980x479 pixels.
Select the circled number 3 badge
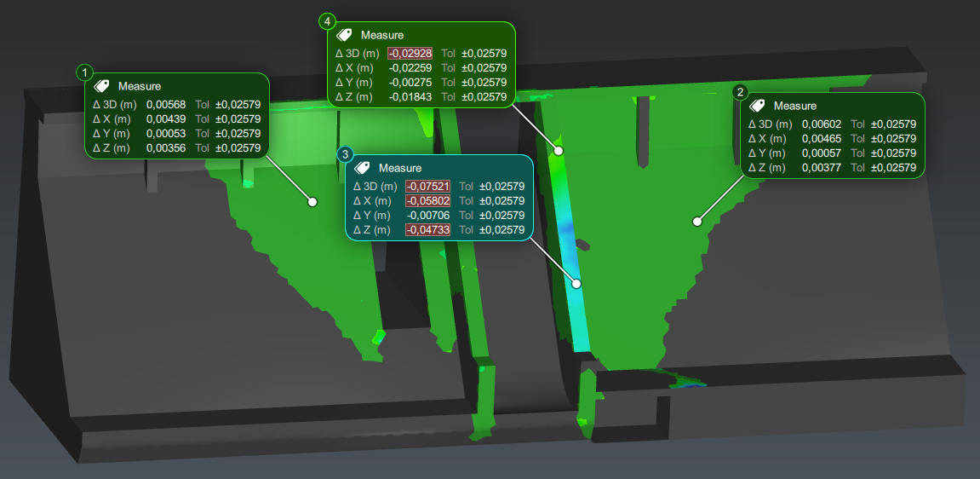[345, 154]
